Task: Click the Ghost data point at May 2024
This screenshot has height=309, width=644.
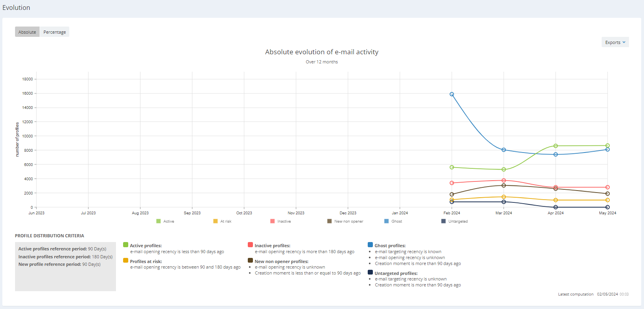Action: tap(608, 149)
